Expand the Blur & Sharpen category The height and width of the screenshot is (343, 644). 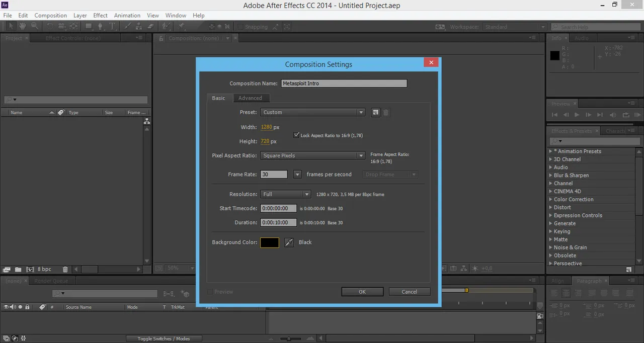coord(550,175)
